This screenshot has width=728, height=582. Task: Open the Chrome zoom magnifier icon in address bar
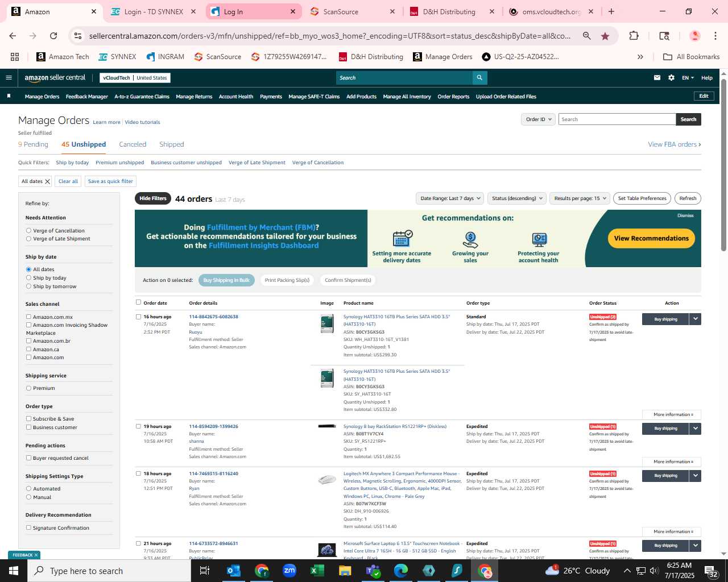[x=586, y=36]
